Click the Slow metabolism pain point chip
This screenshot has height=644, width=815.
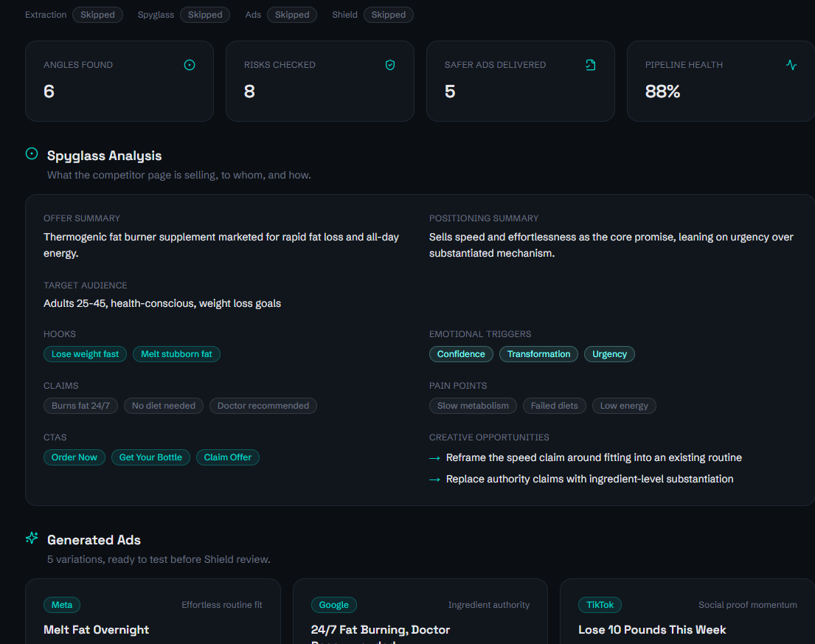tap(473, 406)
